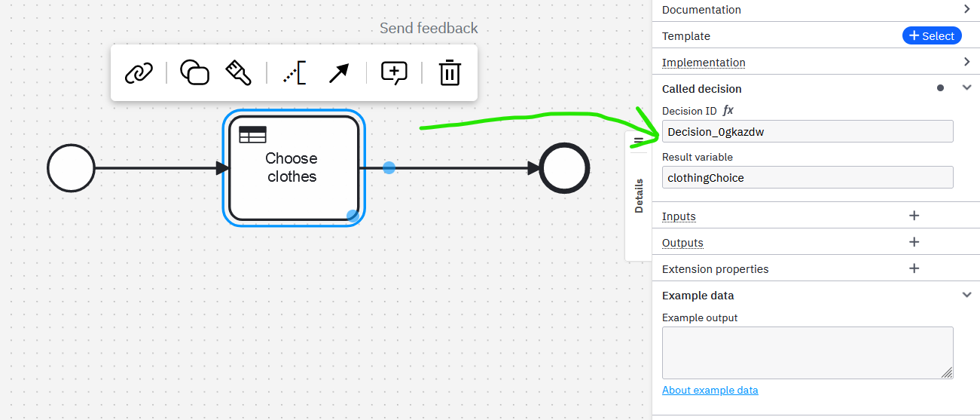Click the link icon in context toolbar
This screenshot has height=420, width=980.
139,73
